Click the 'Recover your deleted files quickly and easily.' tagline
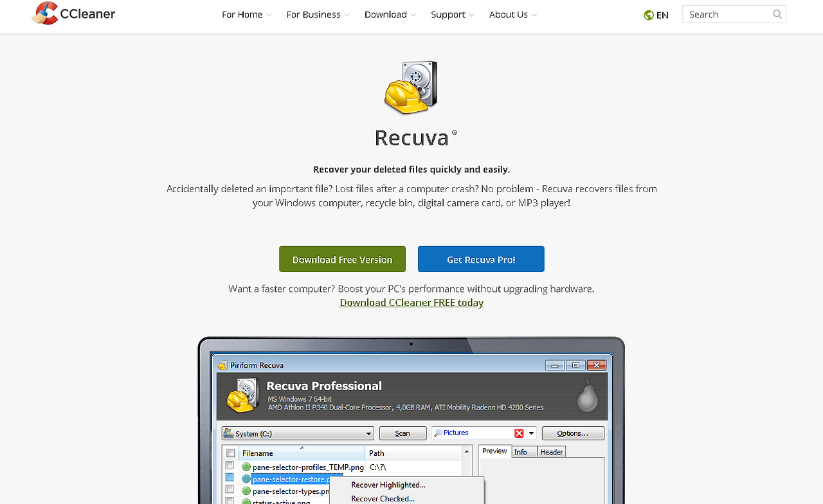This screenshot has width=823, height=504. (x=411, y=170)
